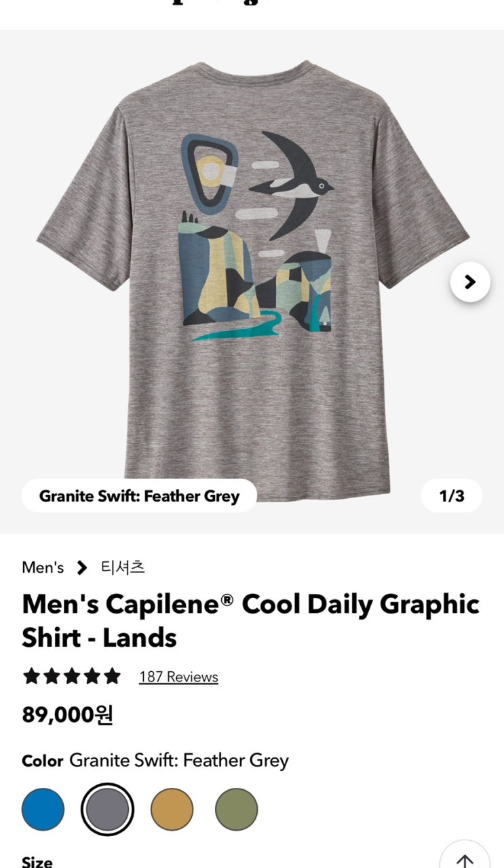Viewport: 504px width, 868px height.
Task: Click Granite Swift: Feather Grey image label
Action: click(139, 496)
